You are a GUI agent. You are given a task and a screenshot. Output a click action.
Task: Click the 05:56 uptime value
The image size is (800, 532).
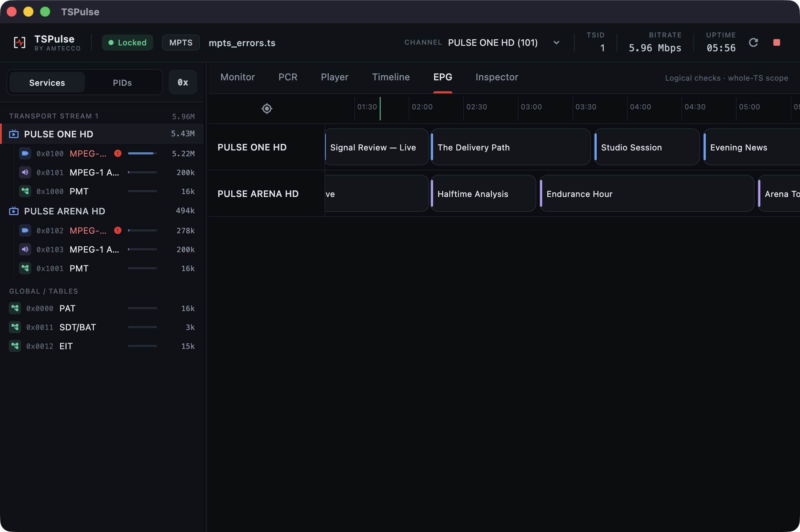point(721,48)
